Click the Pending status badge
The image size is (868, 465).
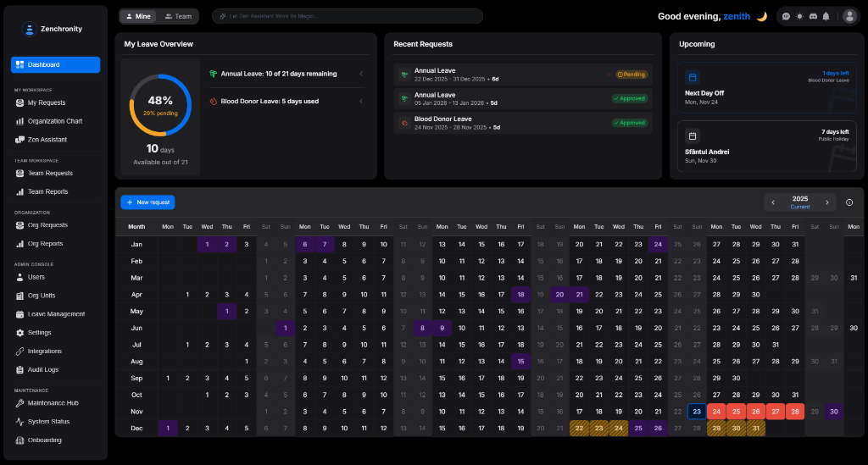pyautogui.click(x=632, y=75)
